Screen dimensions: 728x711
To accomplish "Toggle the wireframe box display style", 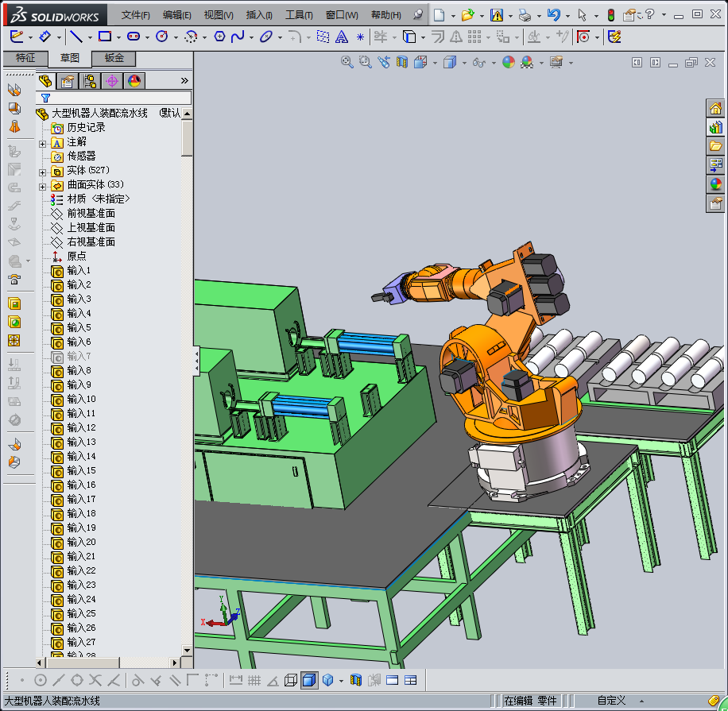I will [291, 680].
